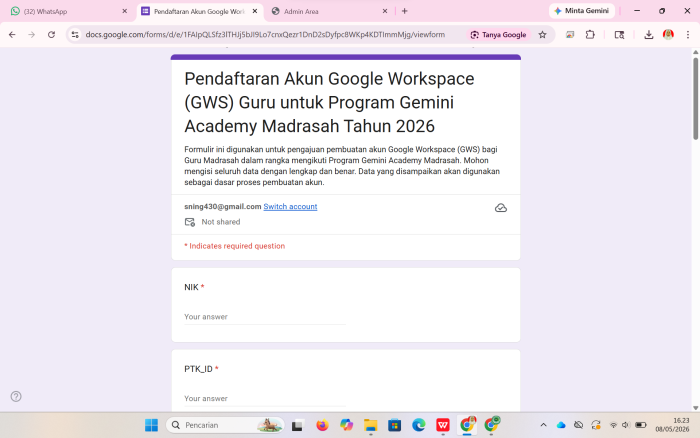Launch Firefox from taskbar
This screenshot has width=700, height=438.
coord(322,425)
